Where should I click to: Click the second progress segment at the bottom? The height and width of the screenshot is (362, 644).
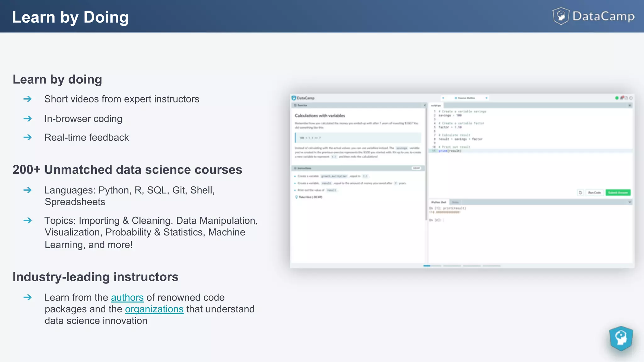(x=452, y=266)
